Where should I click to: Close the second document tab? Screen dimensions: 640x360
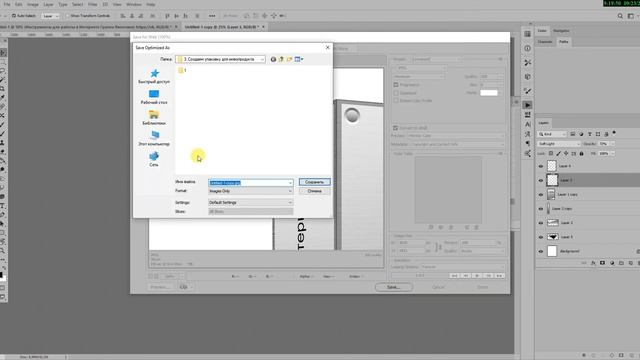(263, 27)
